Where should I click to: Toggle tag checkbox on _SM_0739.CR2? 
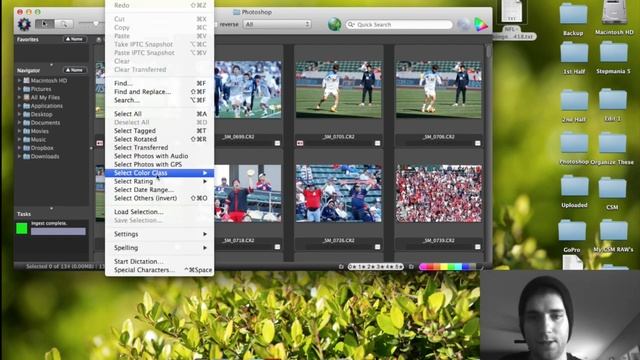[x=477, y=247]
